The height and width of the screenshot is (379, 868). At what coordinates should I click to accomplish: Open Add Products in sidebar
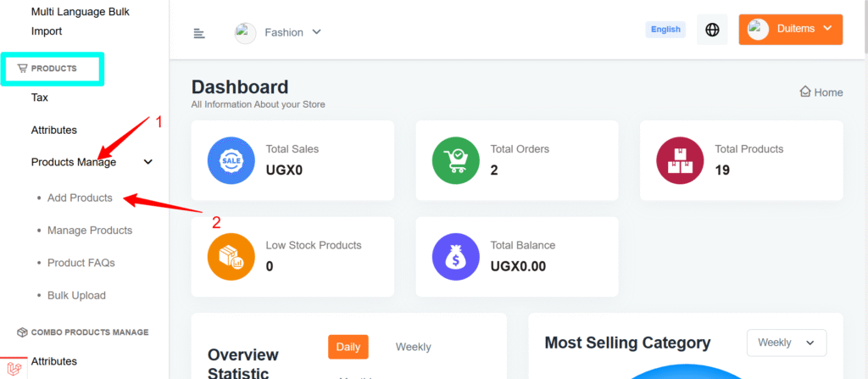(x=80, y=198)
